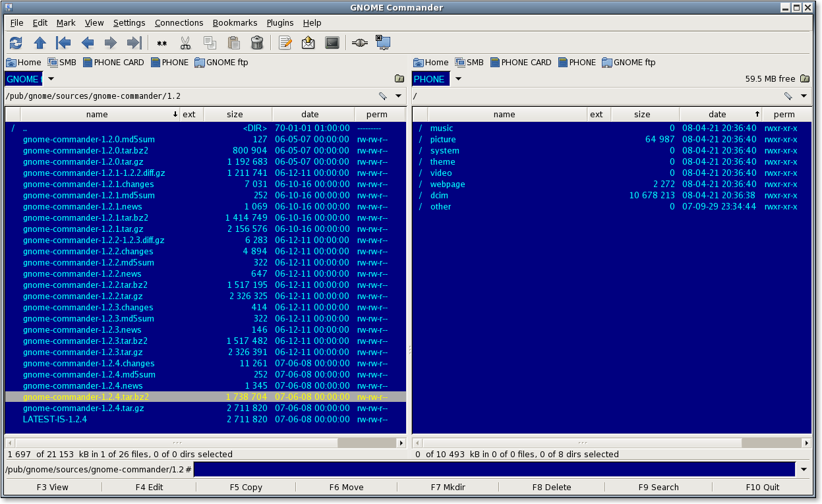This screenshot has height=504, width=822.
Task: Click the command line input field
Action: tap(494, 470)
